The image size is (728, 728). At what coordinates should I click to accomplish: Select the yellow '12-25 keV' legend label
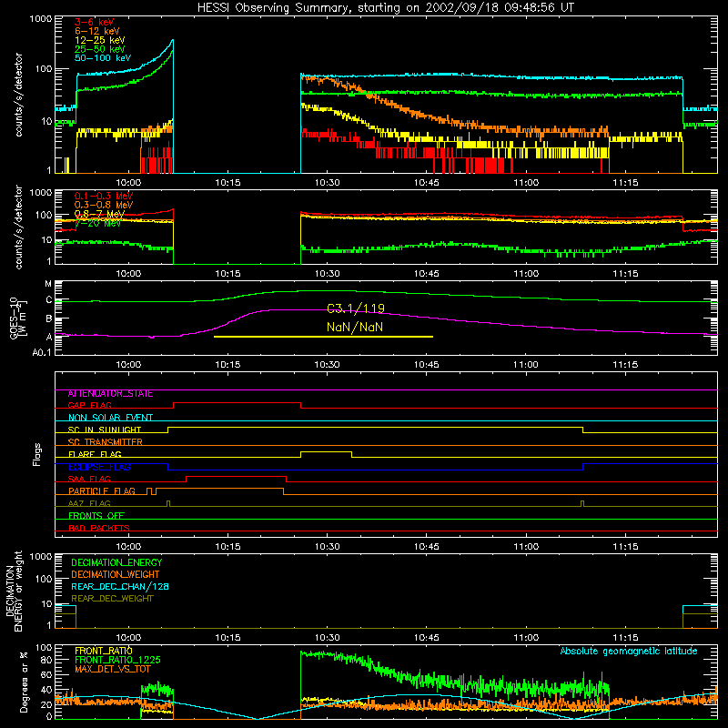click(x=99, y=40)
